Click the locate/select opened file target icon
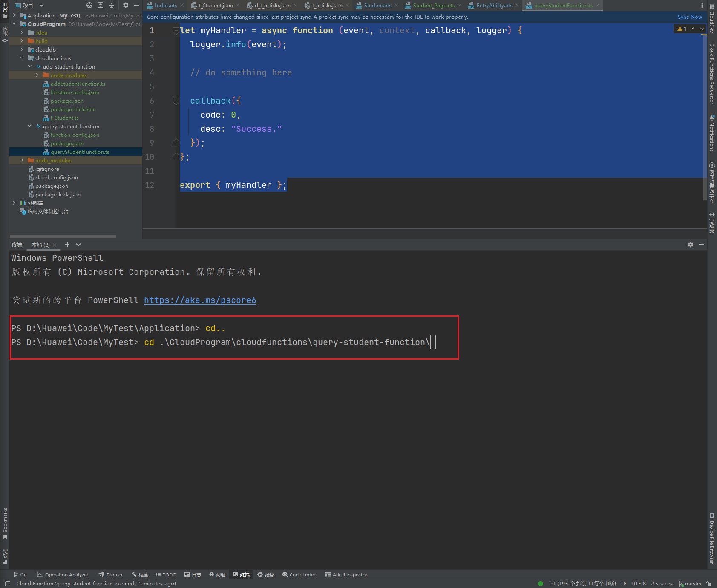The width and height of the screenshot is (717, 588). (89, 5)
